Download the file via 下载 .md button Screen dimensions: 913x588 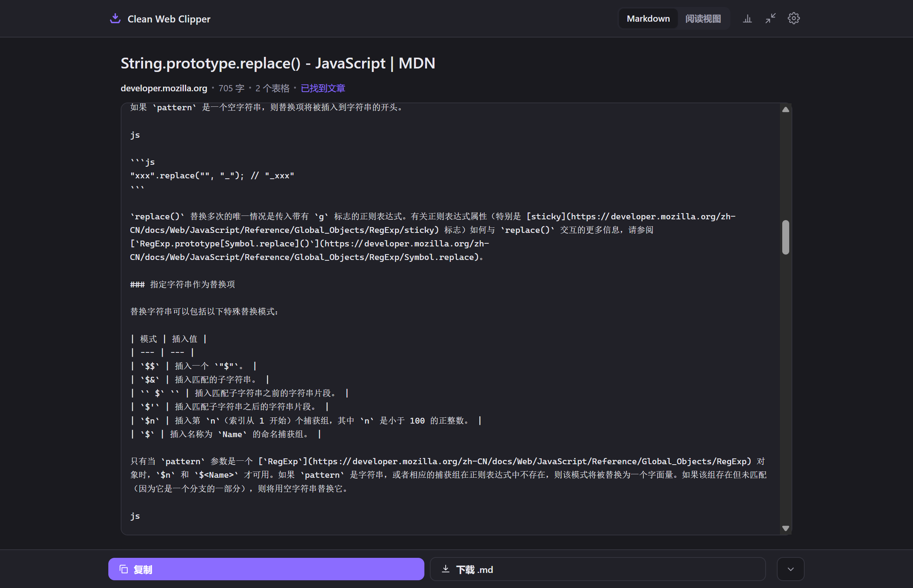(x=598, y=569)
